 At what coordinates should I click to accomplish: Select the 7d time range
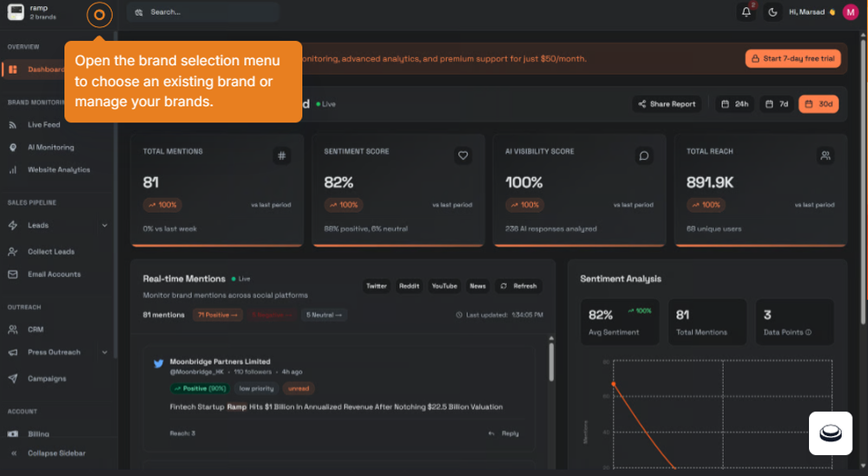click(x=776, y=104)
